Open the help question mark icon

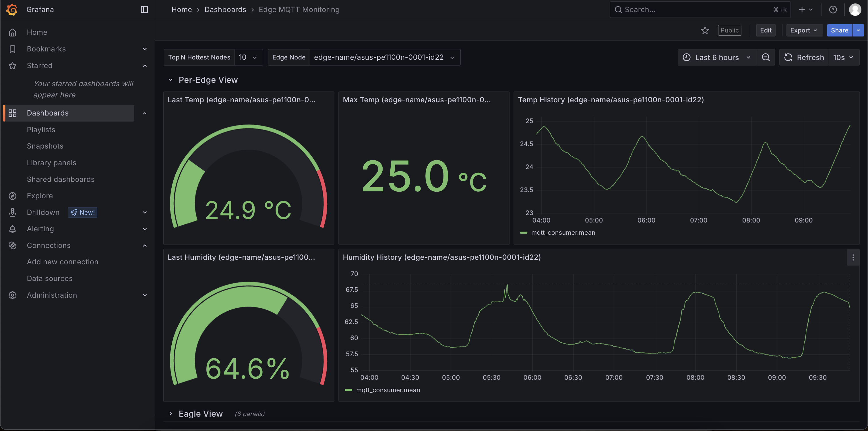point(833,9)
